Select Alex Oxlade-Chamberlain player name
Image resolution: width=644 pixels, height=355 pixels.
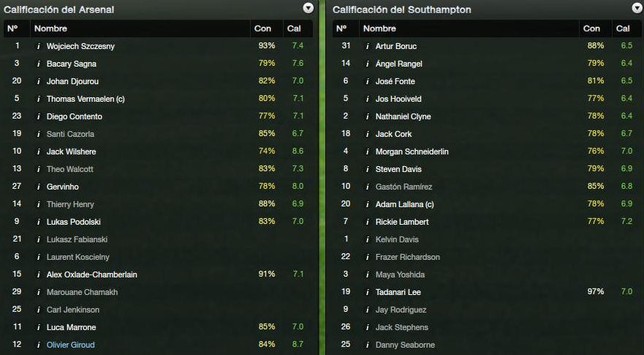[x=92, y=274]
